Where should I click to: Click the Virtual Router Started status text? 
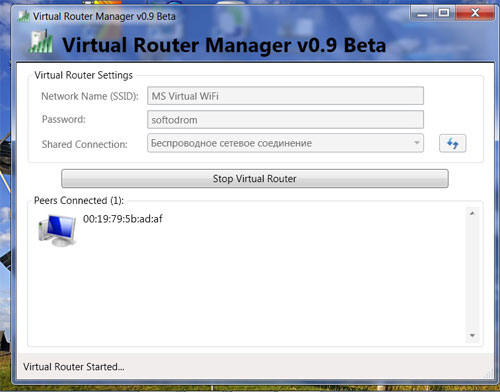74,367
